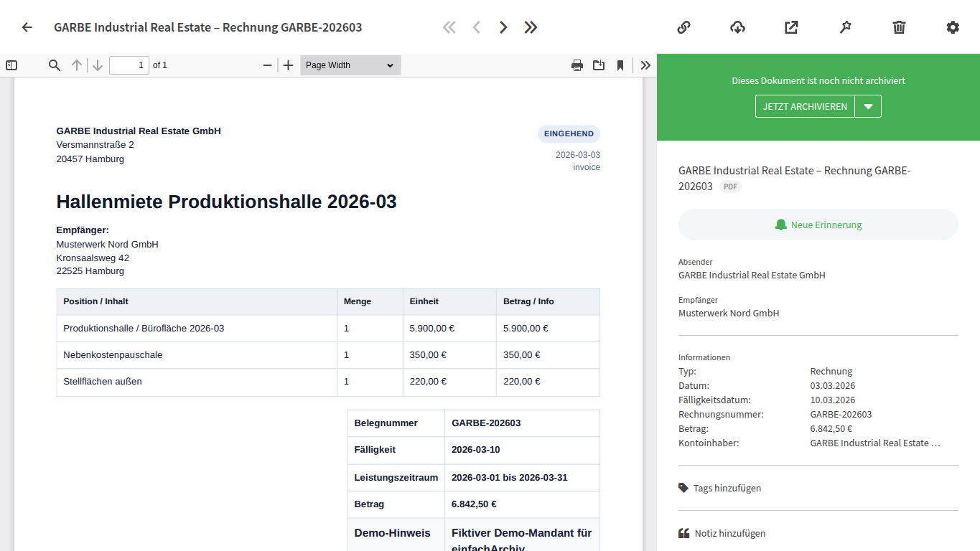Viewport: 980px width, 551px height.
Task: Click Rechnungsnummer value GARBE-202603 in panel
Action: coord(841,414)
